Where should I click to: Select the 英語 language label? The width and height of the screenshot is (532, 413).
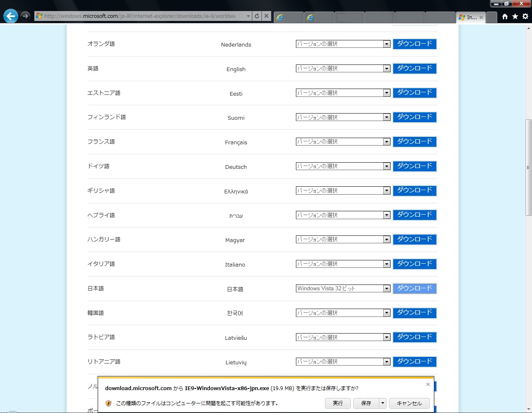point(93,69)
